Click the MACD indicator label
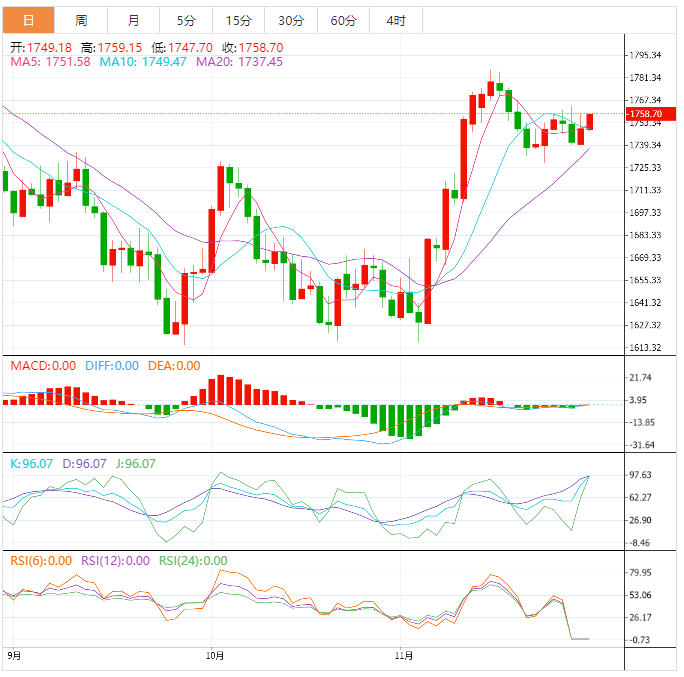The height and width of the screenshot is (677, 684). point(43,366)
